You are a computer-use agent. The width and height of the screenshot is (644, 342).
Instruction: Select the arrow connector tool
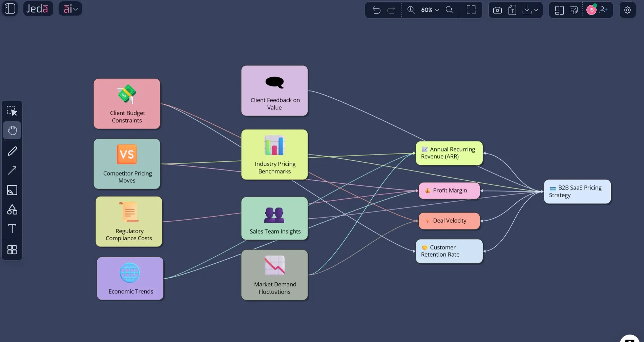pyautogui.click(x=12, y=170)
